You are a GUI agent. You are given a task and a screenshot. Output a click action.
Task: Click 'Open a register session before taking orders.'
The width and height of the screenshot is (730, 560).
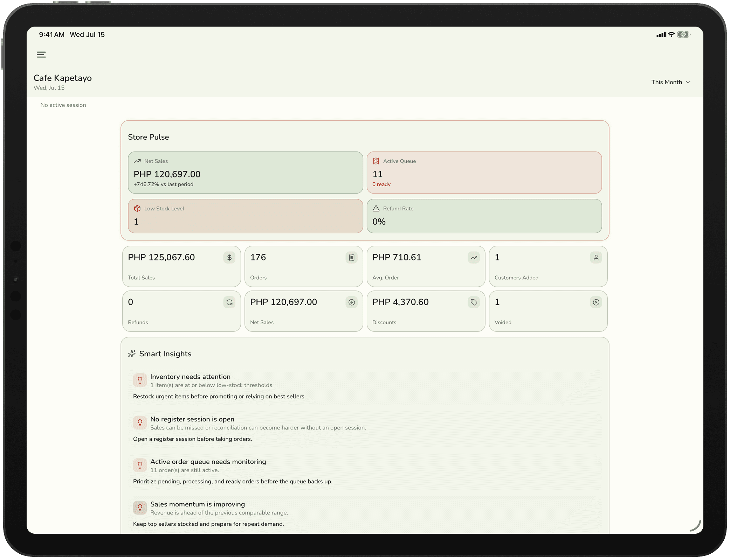click(193, 439)
